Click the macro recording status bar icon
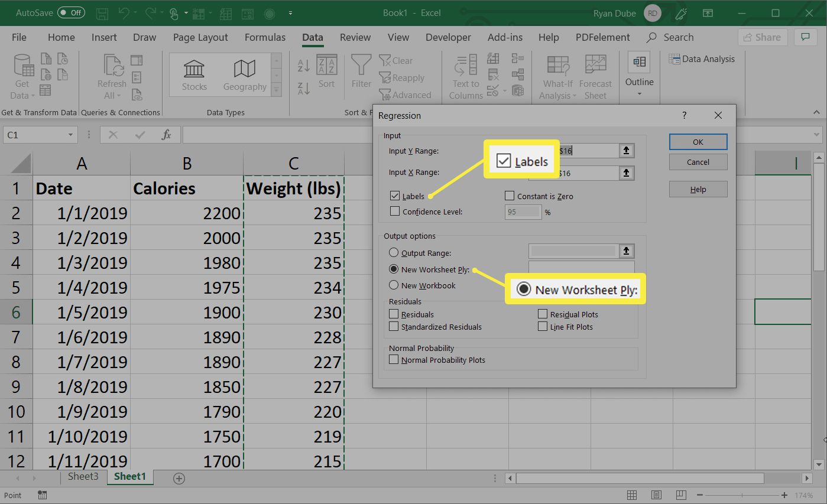This screenshot has width=827, height=504. [42, 495]
